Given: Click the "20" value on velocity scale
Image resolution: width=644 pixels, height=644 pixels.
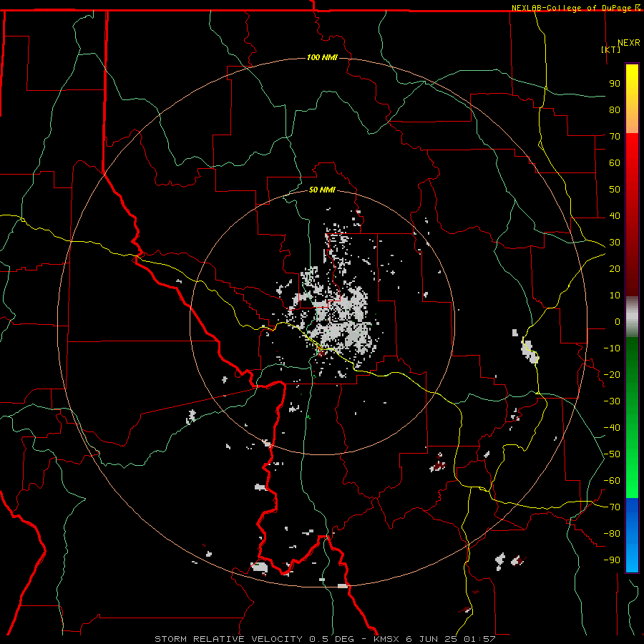Looking at the screenshot, I should click(x=615, y=269).
